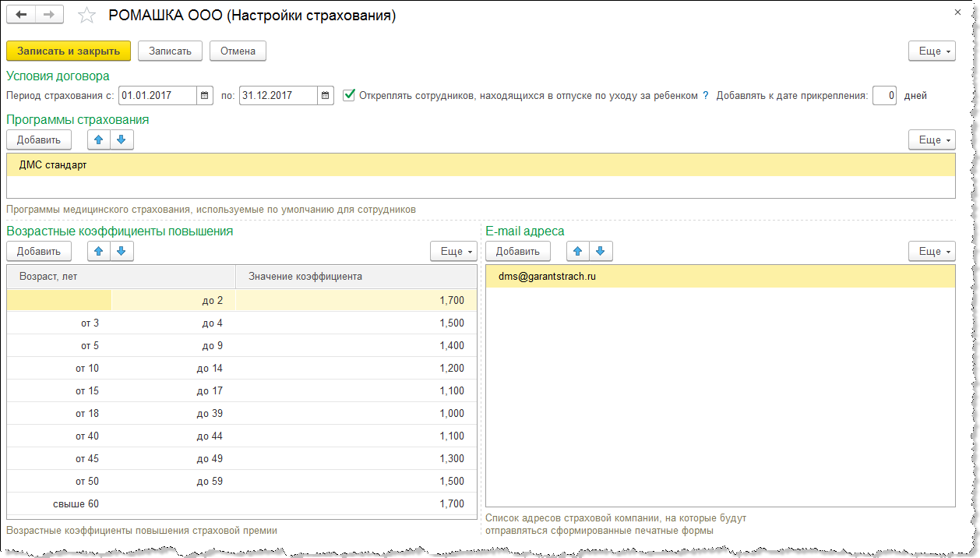Move e-mail address down in list
The width and height of the screenshot is (980, 558).
pyautogui.click(x=601, y=251)
